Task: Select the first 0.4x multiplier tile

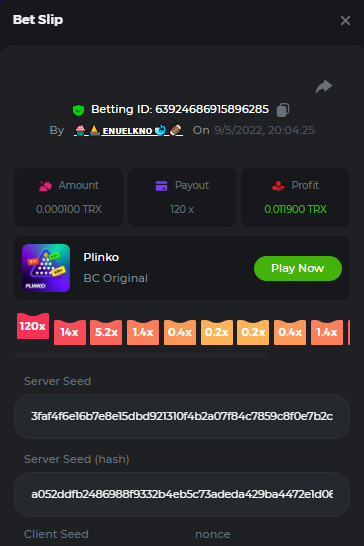Action: tap(180, 332)
